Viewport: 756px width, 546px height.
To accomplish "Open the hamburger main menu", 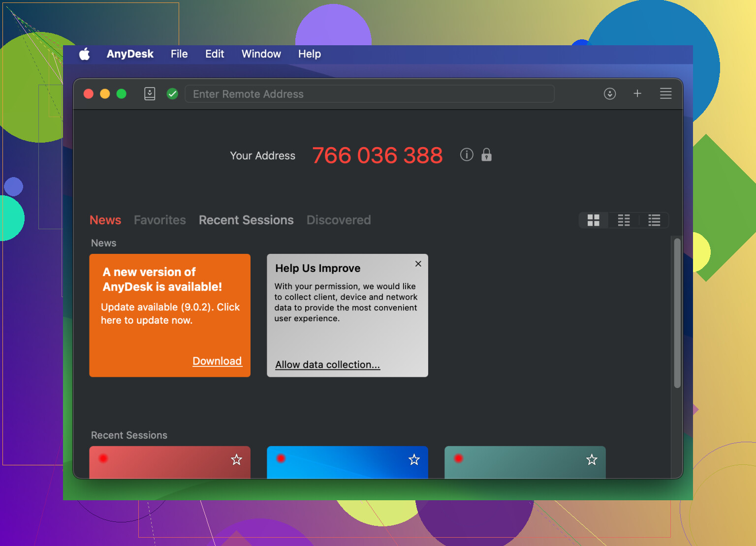I will (666, 93).
